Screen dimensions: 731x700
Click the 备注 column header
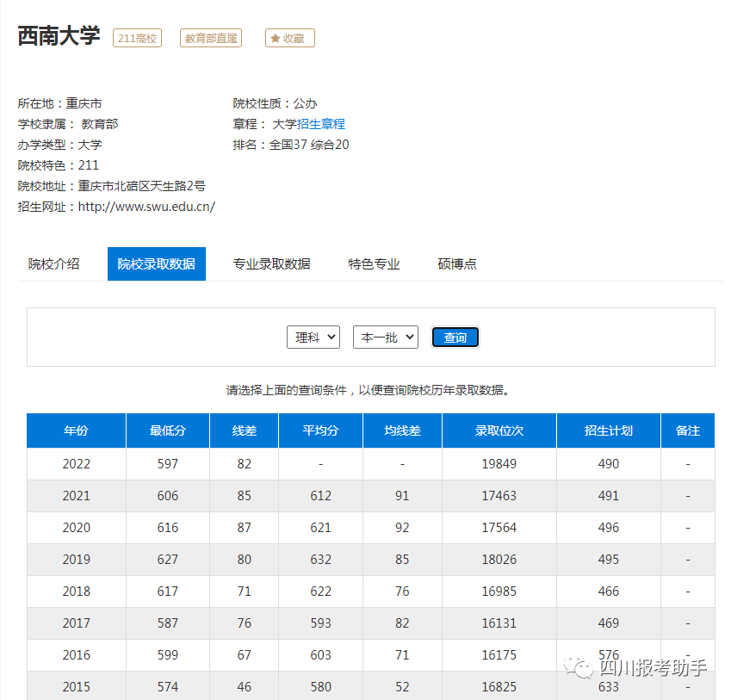point(688,431)
